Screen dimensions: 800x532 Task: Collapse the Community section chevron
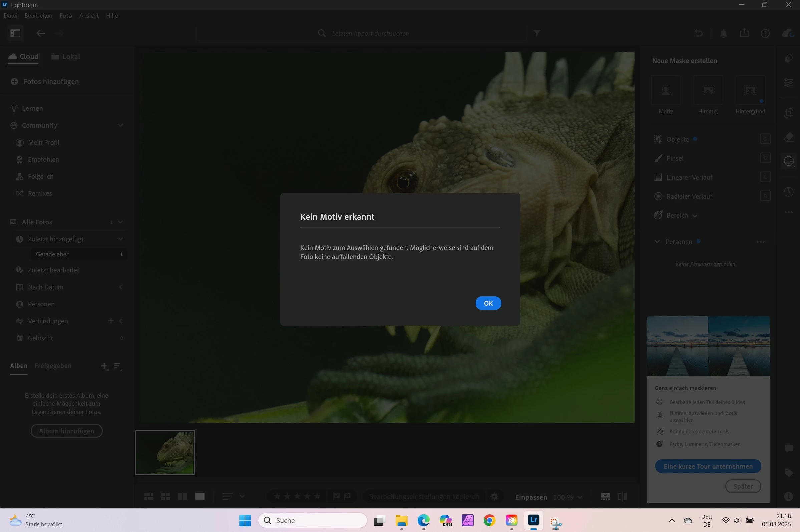pos(120,125)
